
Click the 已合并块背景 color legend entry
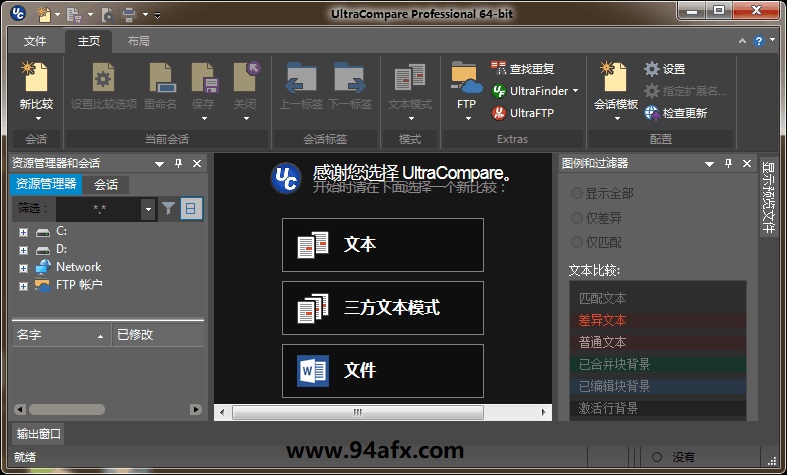point(658,364)
